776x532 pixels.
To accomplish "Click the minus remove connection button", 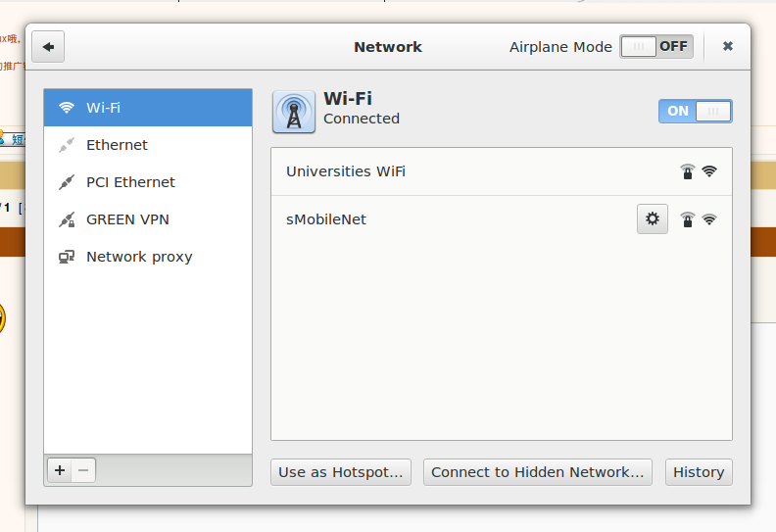I will (83, 470).
